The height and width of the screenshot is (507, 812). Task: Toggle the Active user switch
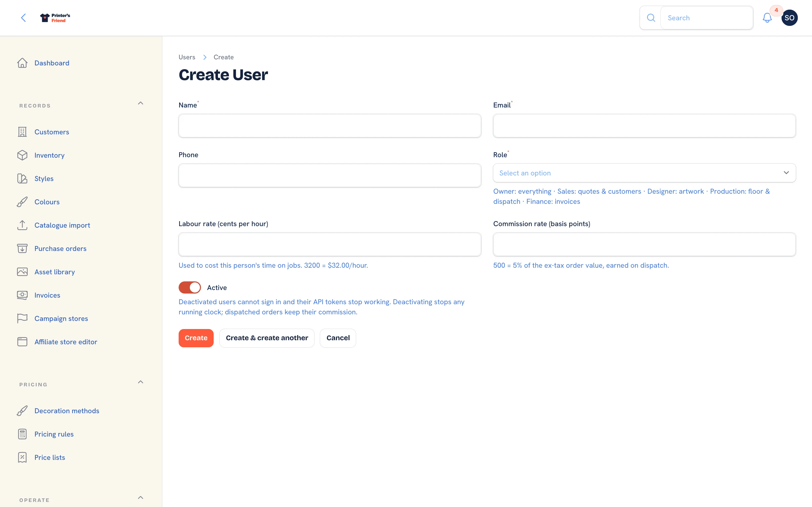(190, 288)
